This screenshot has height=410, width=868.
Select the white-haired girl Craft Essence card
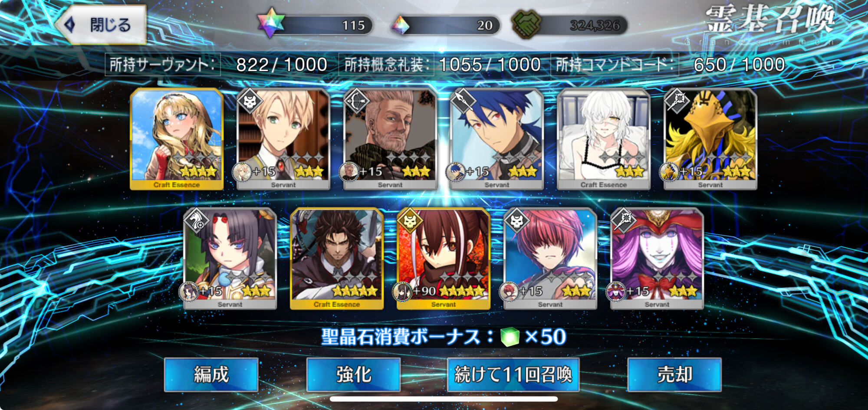pyautogui.click(x=604, y=139)
